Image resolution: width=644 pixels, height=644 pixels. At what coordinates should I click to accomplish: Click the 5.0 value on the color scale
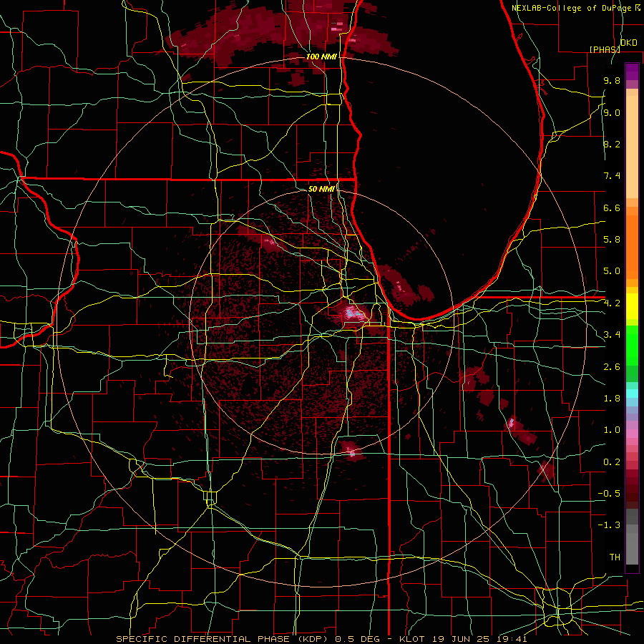pyautogui.click(x=612, y=271)
